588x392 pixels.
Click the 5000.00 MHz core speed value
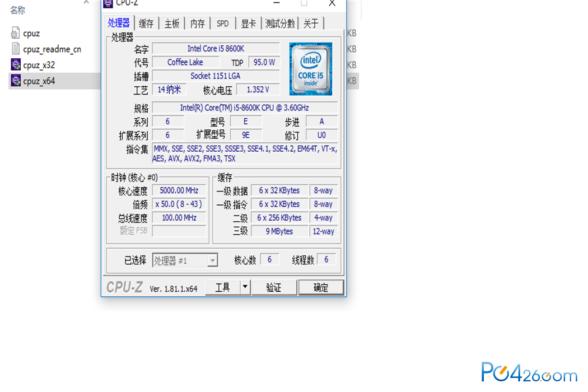pos(179,190)
